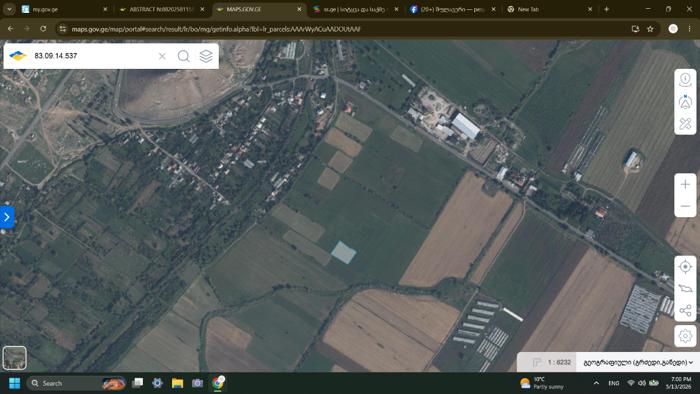The height and width of the screenshot is (394, 700).
Task: Open the info identify tool icon
Action: point(685,80)
